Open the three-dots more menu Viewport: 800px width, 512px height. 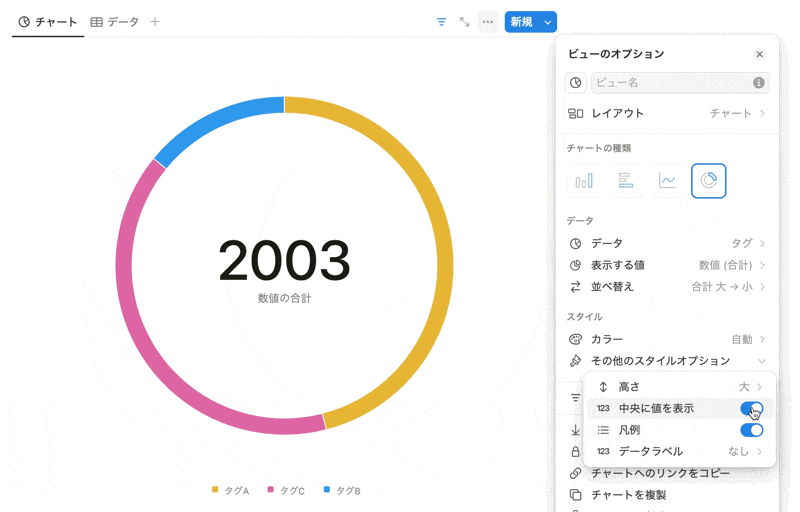488,22
